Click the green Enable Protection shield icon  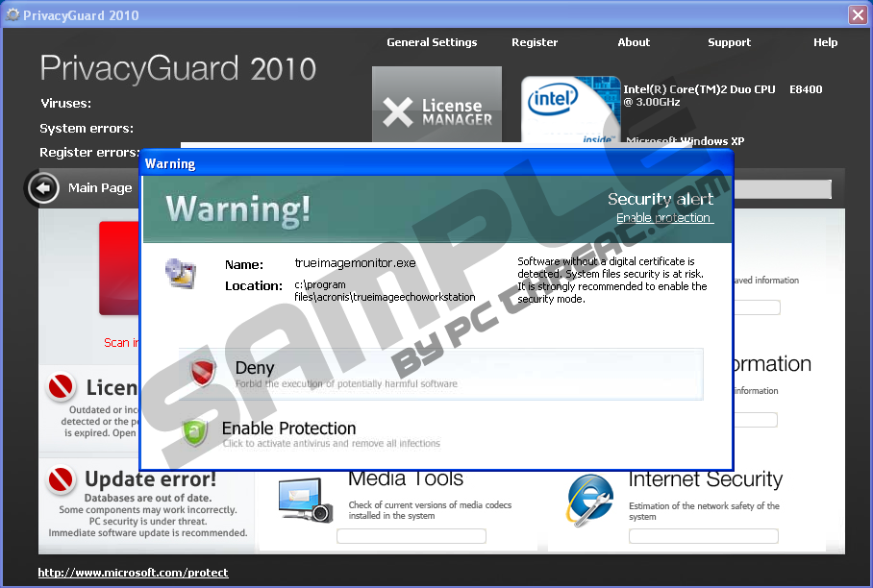coord(195,432)
